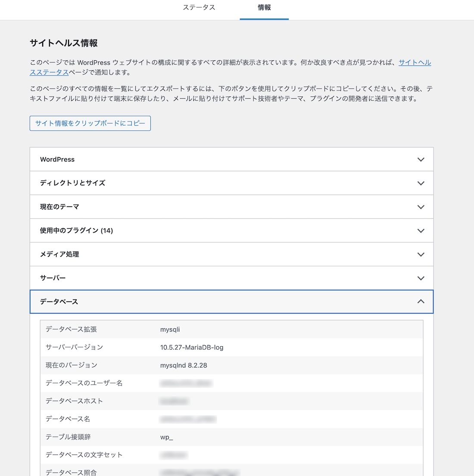Select the 情報 tab
This screenshot has height=476, width=474.
tap(264, 7)
